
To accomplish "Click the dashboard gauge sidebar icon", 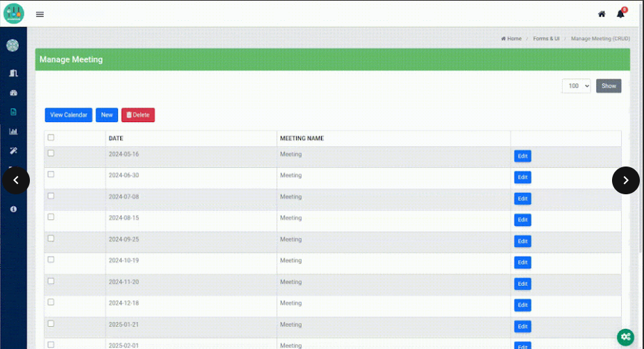I will (13, 92).
